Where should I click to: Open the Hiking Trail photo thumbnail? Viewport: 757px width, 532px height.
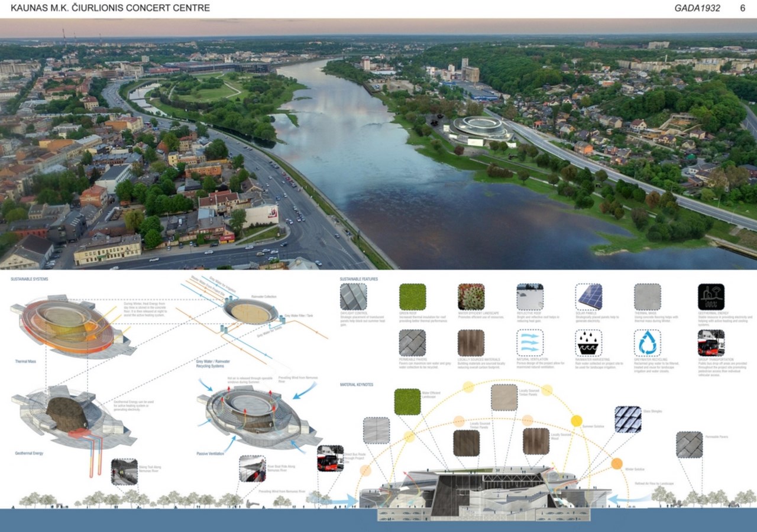point(124,472)
